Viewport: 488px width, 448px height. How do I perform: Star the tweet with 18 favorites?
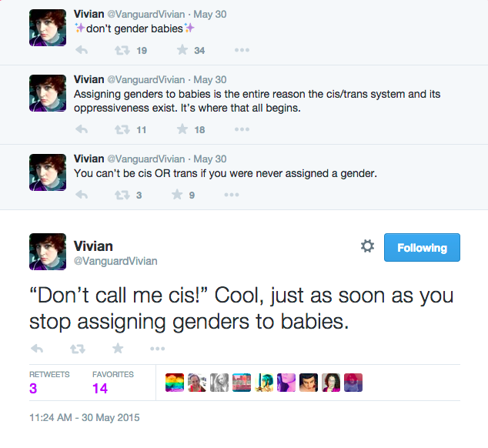click(182, 129)
